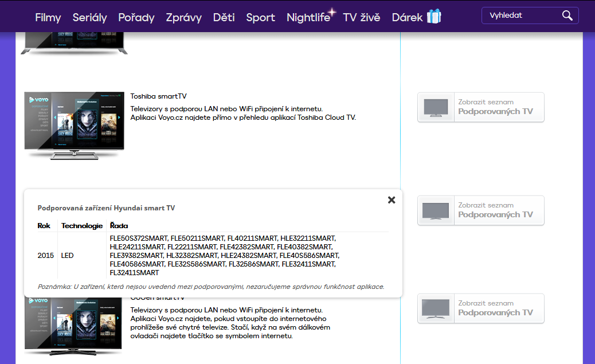595x364 pixels.
Task: Click the Vyhledat search field
Action: point(522,15)
